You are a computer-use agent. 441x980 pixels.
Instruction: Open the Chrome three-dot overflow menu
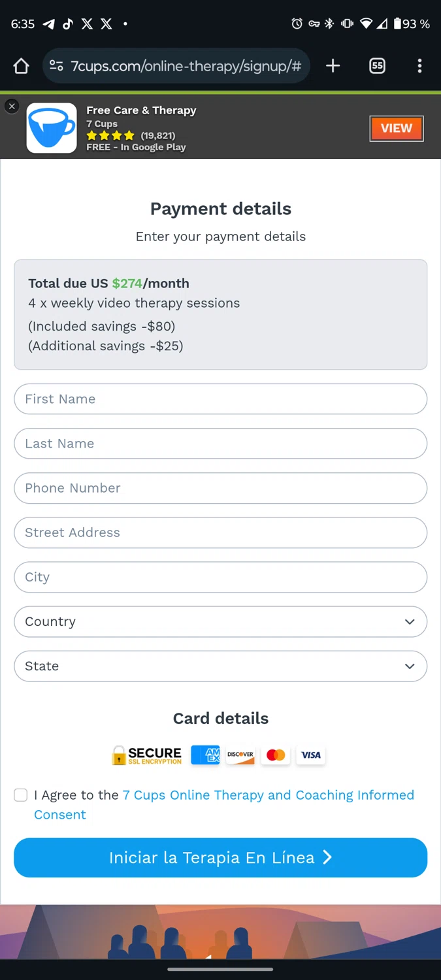(x=419, y=66)
